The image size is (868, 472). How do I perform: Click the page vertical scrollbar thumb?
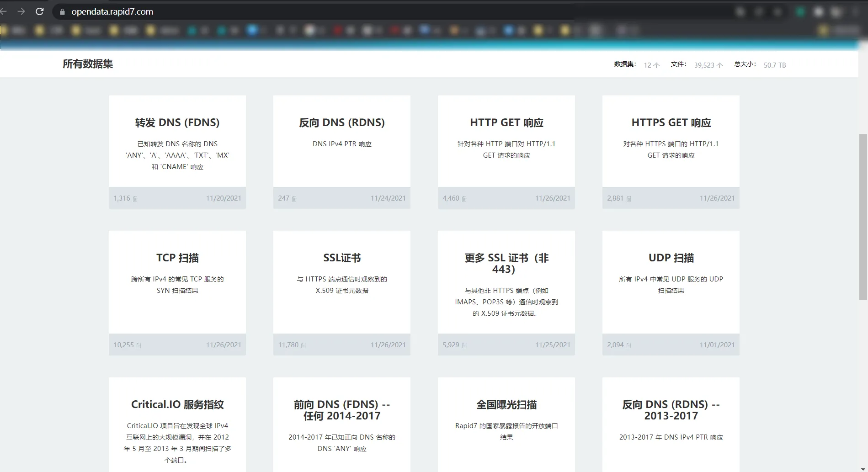click(x=863, y=217)
